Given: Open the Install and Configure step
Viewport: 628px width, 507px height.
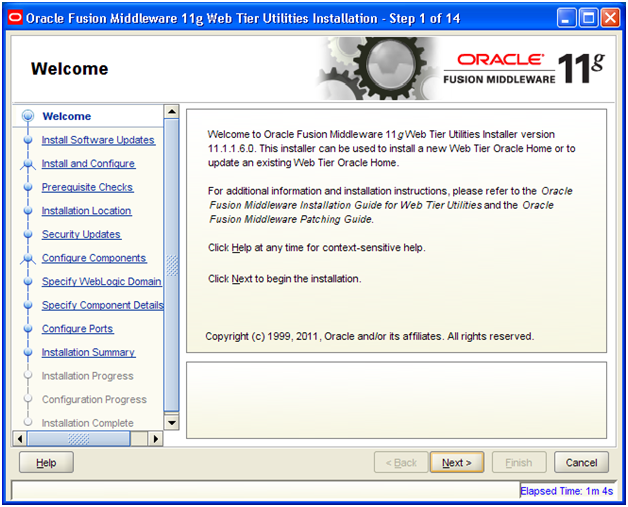Looking at the screenshot, I should tap(88, 163).
